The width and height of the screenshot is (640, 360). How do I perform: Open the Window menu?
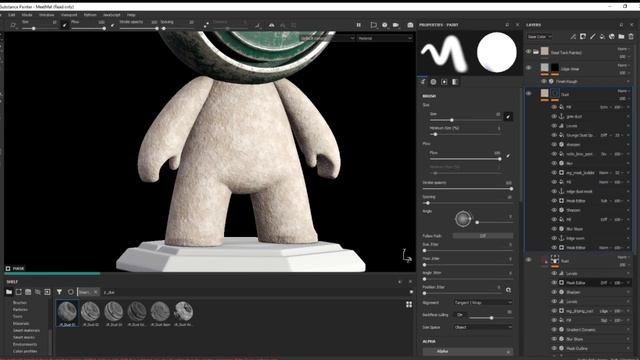(x=47, y=15)
